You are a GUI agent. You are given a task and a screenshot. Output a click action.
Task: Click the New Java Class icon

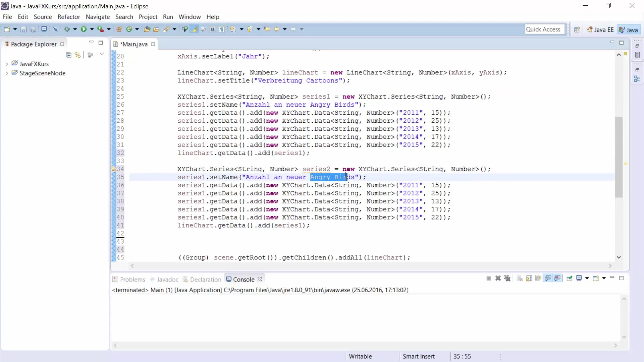(129, 29)
